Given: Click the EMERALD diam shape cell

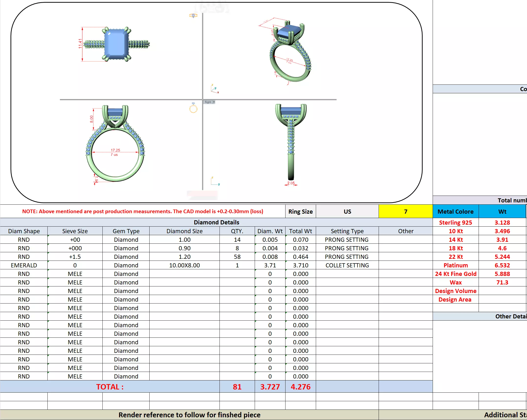Looking at the screenshot, I should coord(24,265).
